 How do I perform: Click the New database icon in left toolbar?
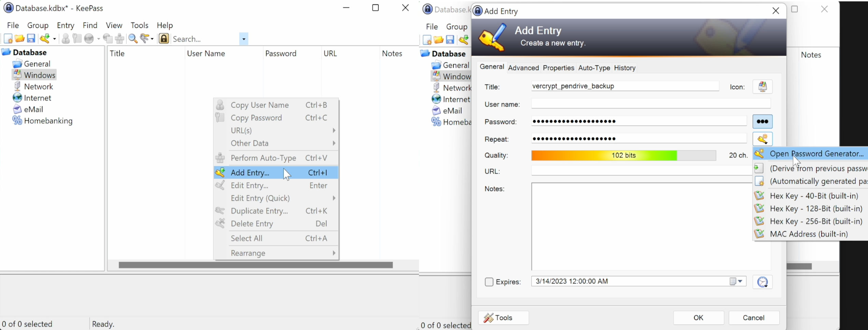click(8, 39)
